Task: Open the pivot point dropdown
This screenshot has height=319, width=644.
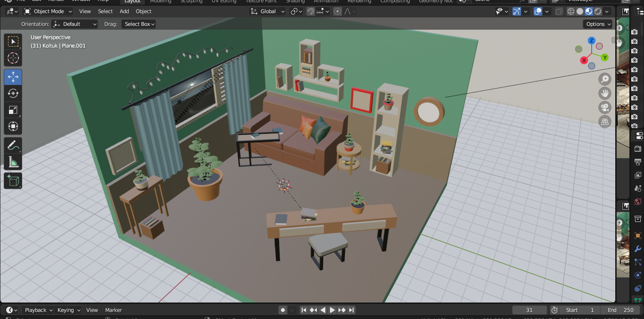Action: [x=297, y=11]
